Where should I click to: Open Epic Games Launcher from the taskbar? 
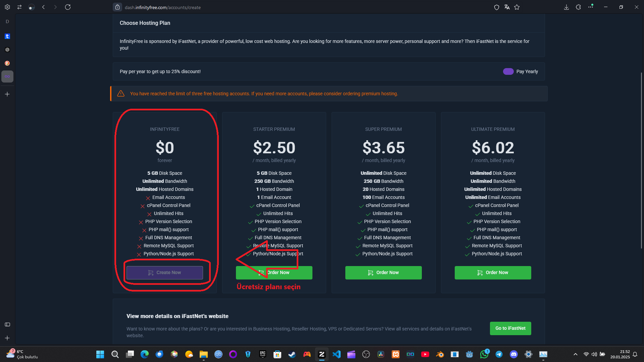coord(263,354)
